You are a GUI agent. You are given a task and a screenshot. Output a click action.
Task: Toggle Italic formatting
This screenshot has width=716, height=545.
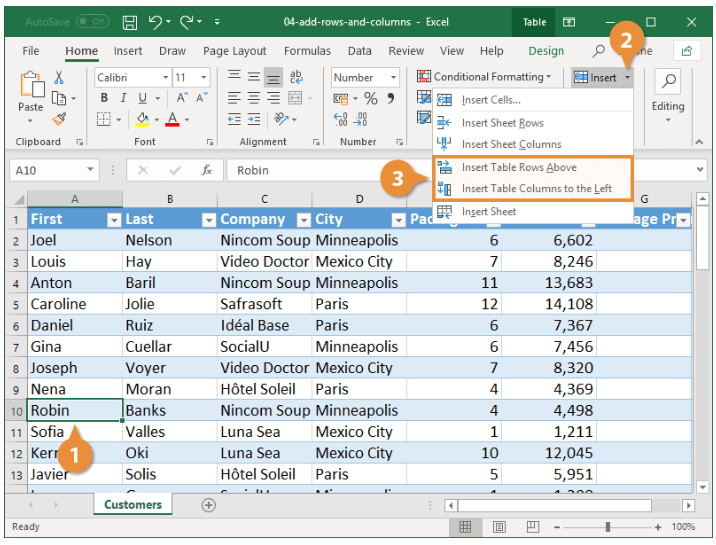[123, 98]
